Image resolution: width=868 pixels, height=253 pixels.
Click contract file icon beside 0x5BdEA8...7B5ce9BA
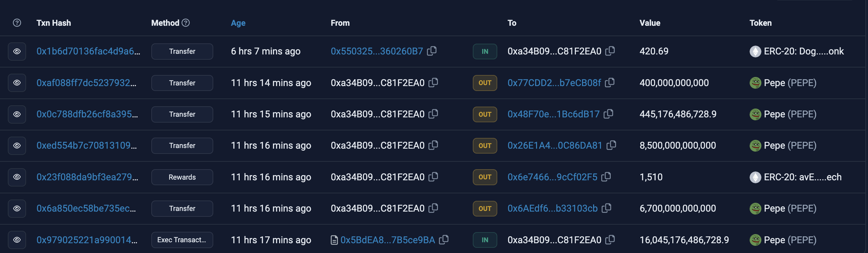[x=334, y=240]
